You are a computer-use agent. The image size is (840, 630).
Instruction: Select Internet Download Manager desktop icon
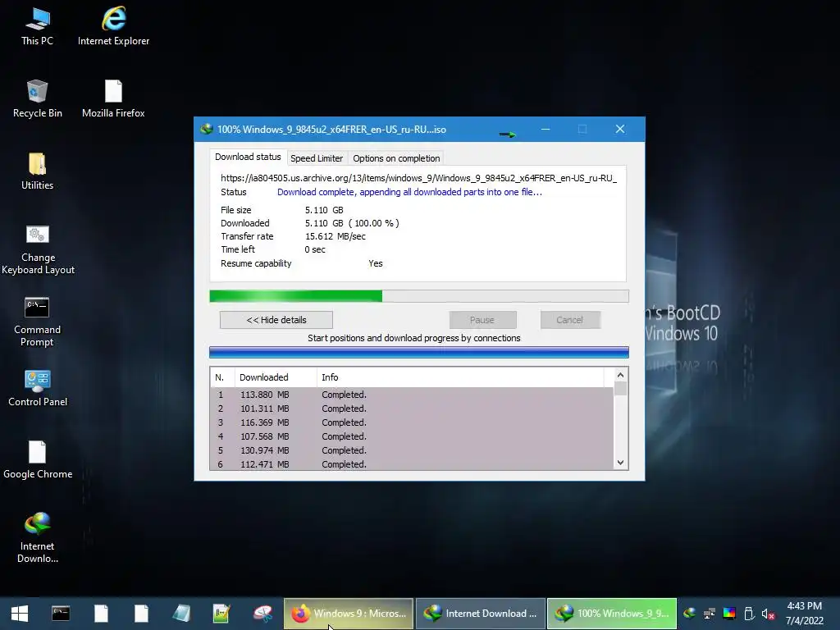37,538
